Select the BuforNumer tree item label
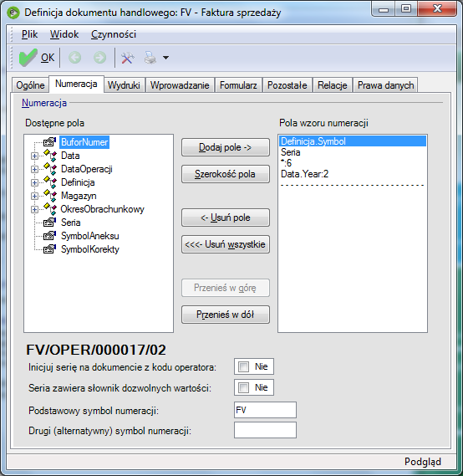The image size is (463, 476). (x=84, y=142)
